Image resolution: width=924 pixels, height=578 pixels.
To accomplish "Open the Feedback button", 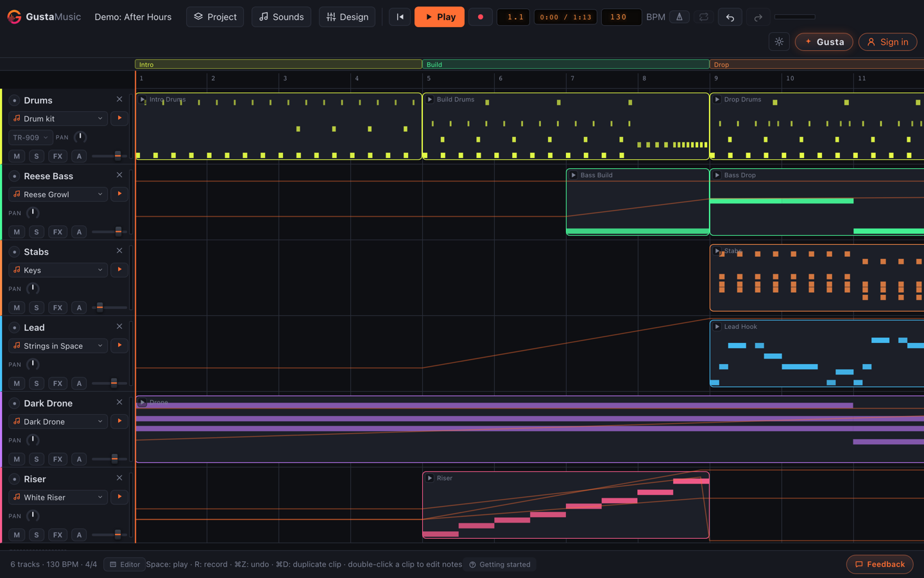I will click(x=880, y=565).
